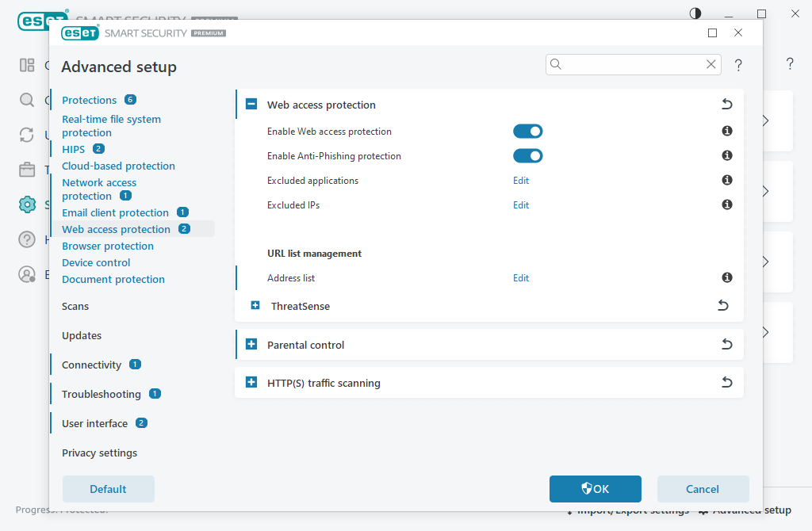Open the Scans category
The height and width of the screenshot is (531, 812).
coord(75,307)
